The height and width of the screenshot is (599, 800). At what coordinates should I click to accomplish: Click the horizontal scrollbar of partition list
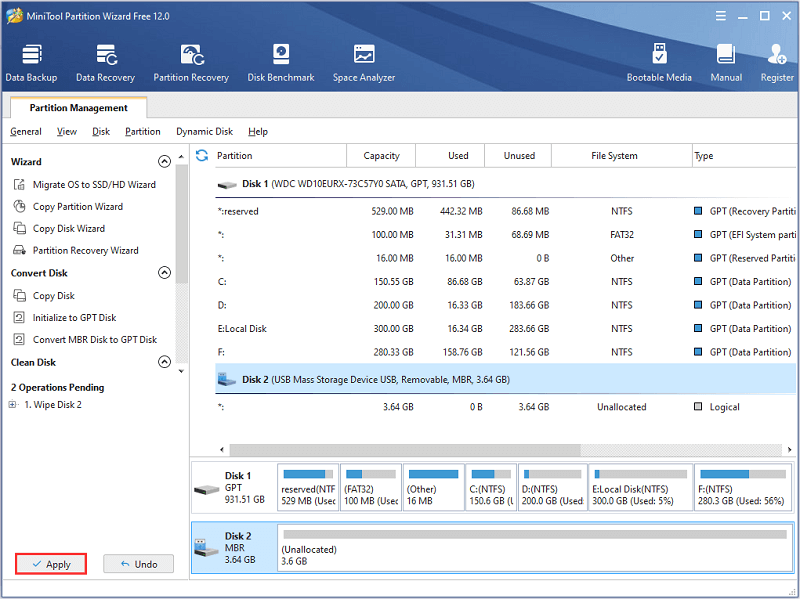tap(405, 450)
